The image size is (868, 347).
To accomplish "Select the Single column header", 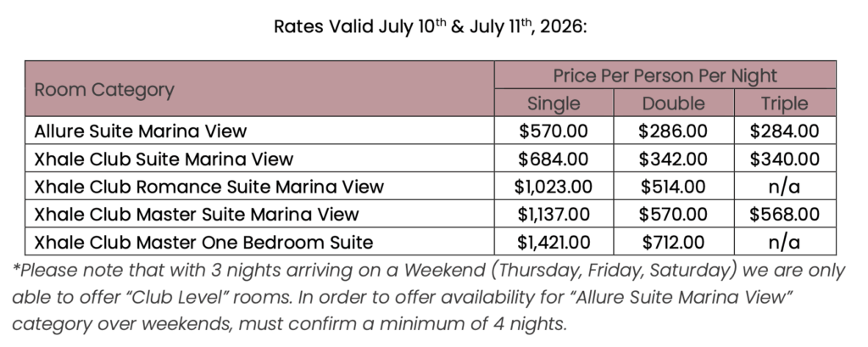I will pyautogui.click(x=554, y=104).
